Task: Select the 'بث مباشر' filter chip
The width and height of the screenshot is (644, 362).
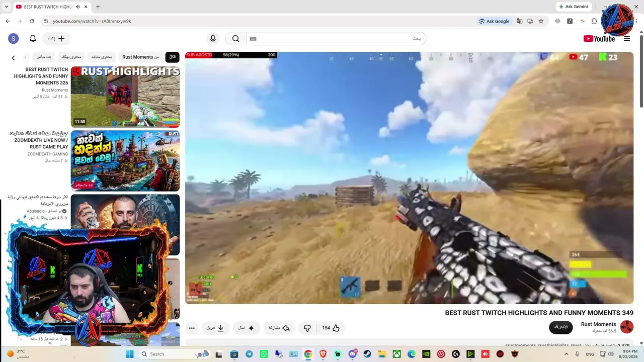Action: [44, 57]
